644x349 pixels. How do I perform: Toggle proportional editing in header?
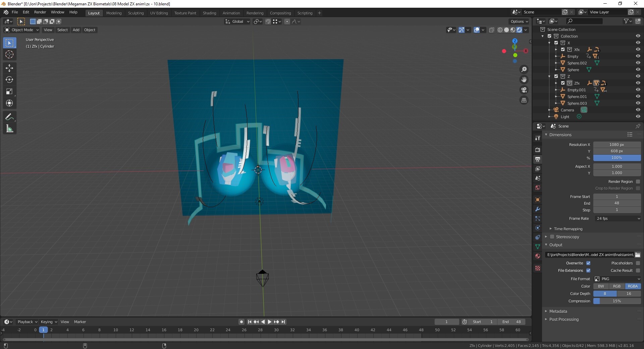tap(287, 21)
